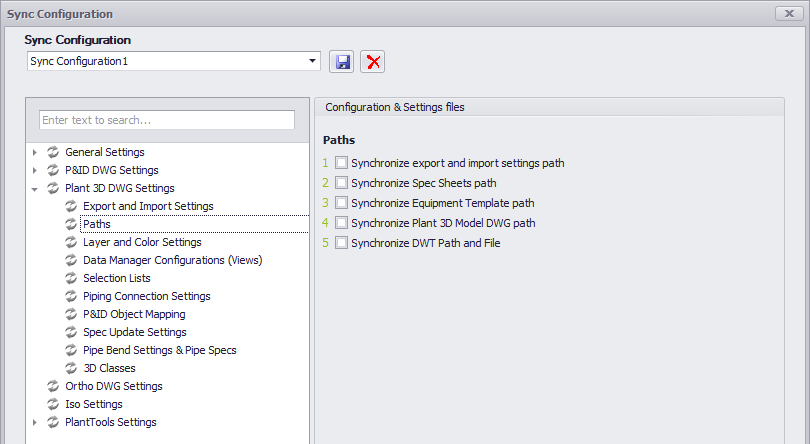Image resolution: width=810 pixels, height=444 pixels.
Task: Click the sync icon beside P&ID Object Mapping
Action: pos(71,314)
